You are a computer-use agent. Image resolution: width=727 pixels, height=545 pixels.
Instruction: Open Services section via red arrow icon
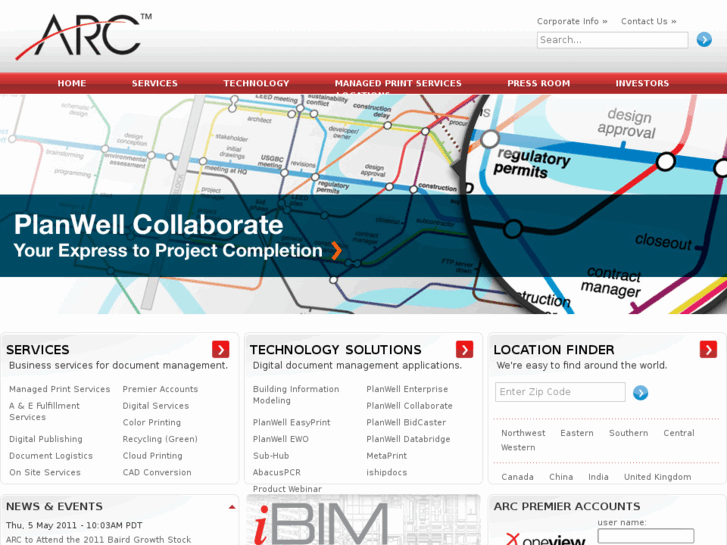pos(221,349)
